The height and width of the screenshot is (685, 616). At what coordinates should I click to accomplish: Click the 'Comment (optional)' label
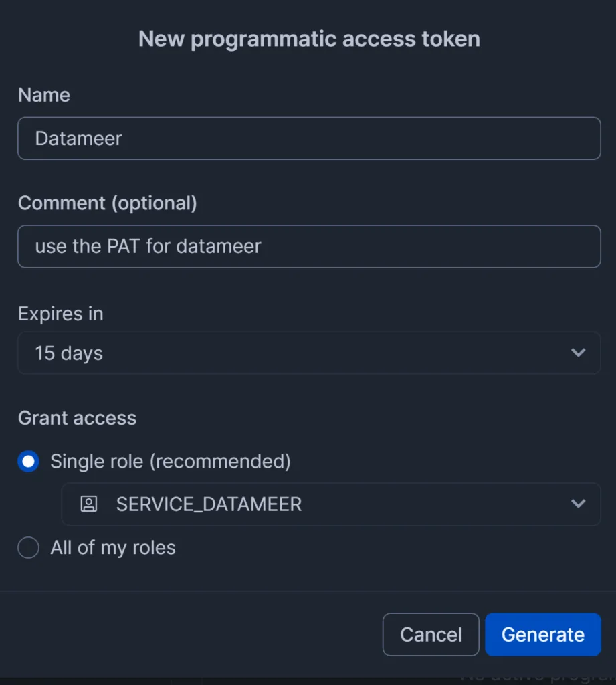tap(108, 203)
